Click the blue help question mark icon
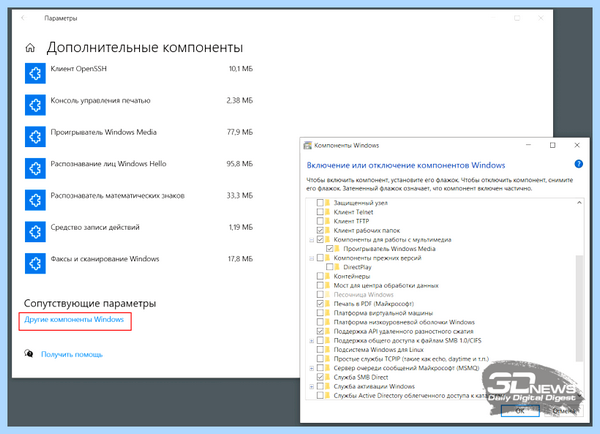This screenshot has width=600, height=434. point(579,164)
